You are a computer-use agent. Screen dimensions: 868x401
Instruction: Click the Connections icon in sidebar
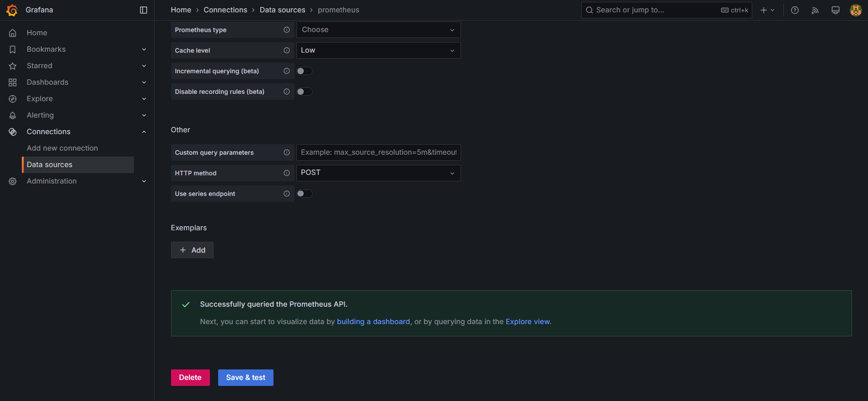click(x=13, y=132)
